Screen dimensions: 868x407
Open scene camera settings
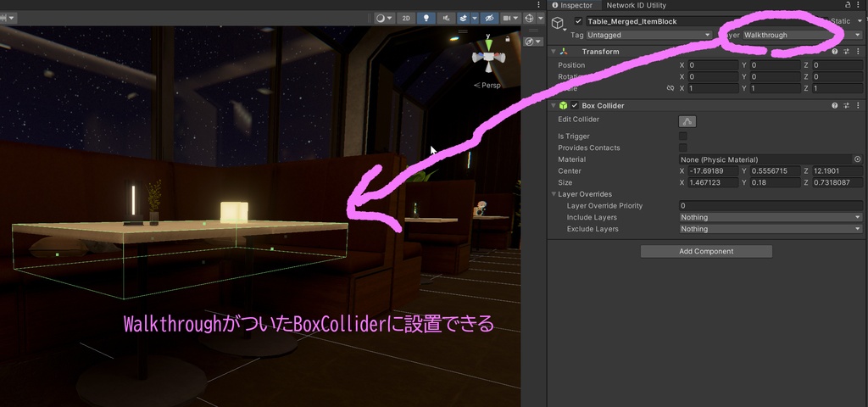coord(509,19)
